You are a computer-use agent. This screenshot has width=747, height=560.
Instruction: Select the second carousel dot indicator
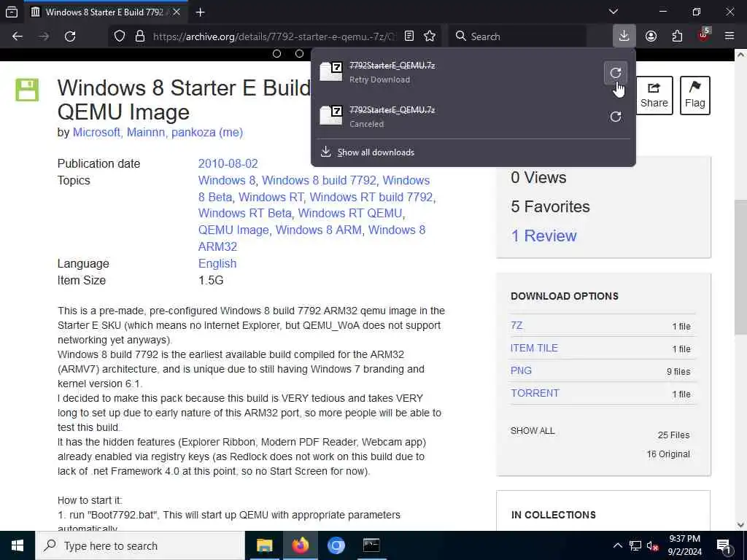click(x=299, y=54)
